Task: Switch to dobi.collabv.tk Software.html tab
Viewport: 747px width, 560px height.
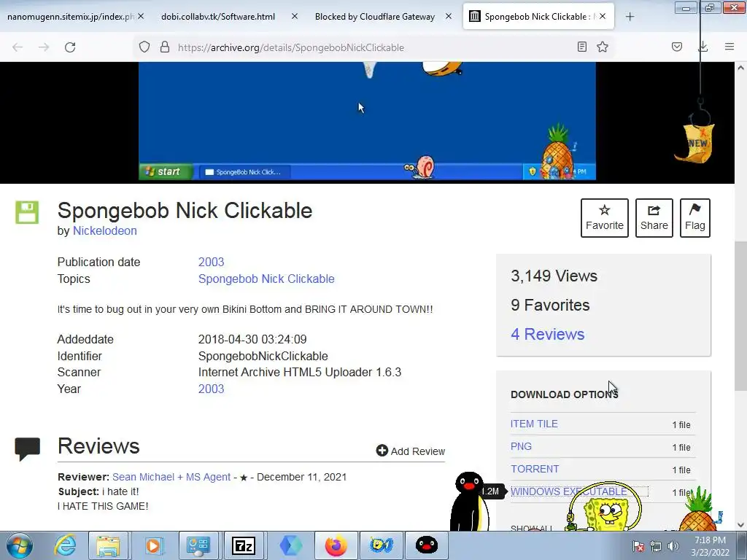Action: click(x=218, y=17)
